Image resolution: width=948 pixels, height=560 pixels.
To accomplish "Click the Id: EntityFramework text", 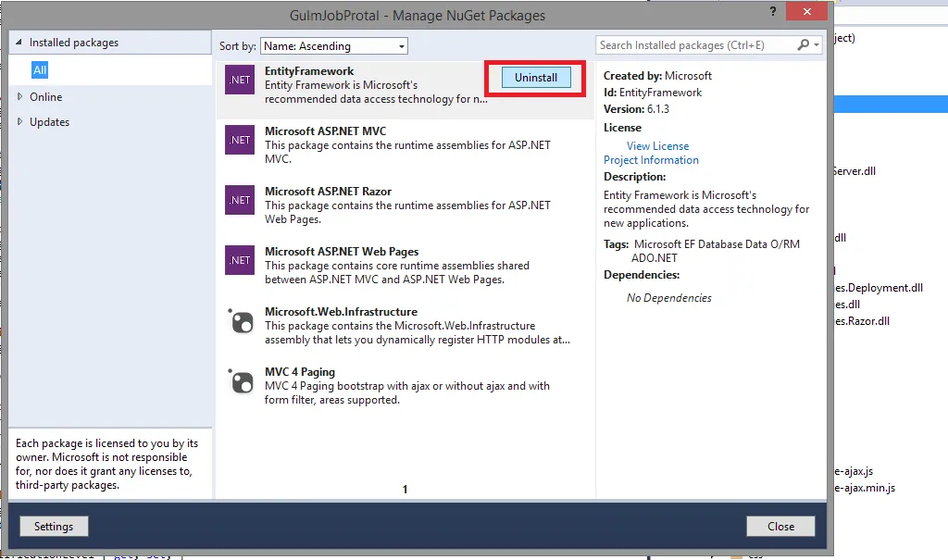I will (x=653, y=93).
